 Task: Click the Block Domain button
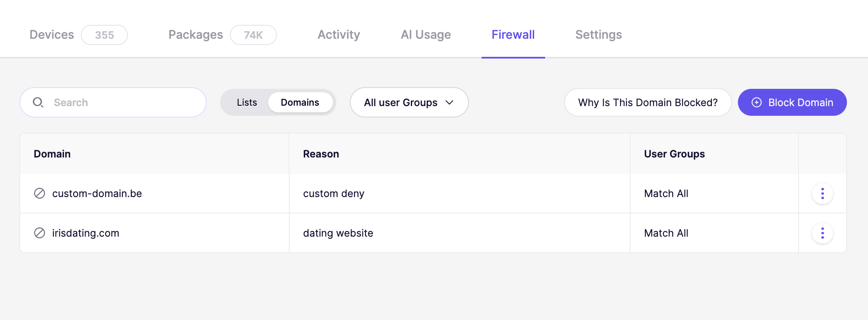tap(792, 102)
